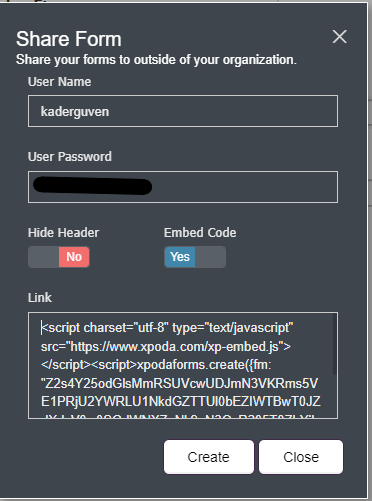
Task: Click the Embed Code label
Action: point(200,233)
